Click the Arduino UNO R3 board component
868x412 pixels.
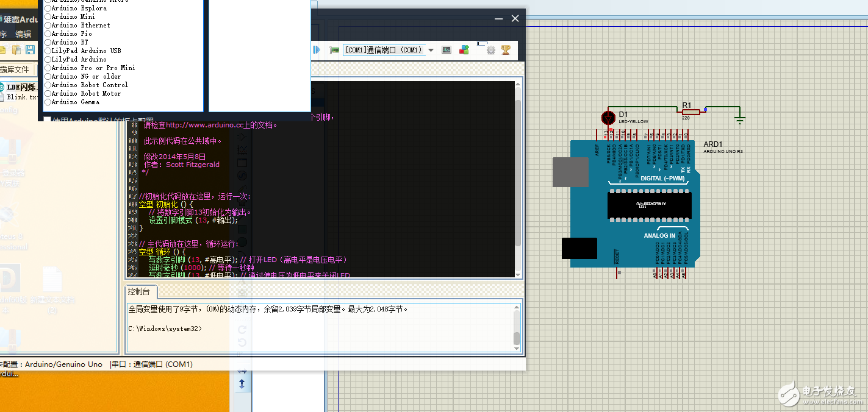click(x=634, y=204)
